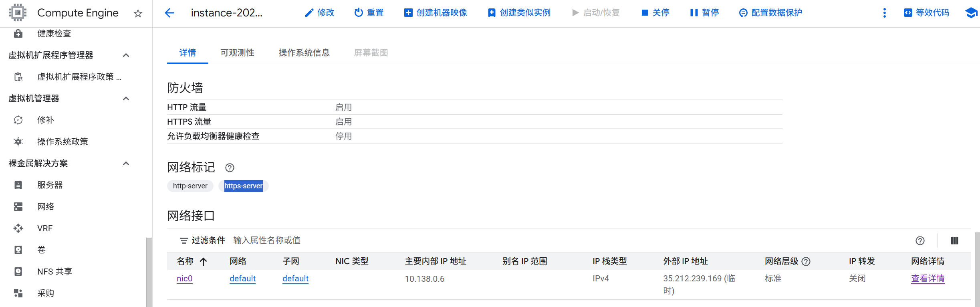The height and width of the screenshot is (307, 980).
Task: Click the 关停 stop button
Action: click(655, 13)
